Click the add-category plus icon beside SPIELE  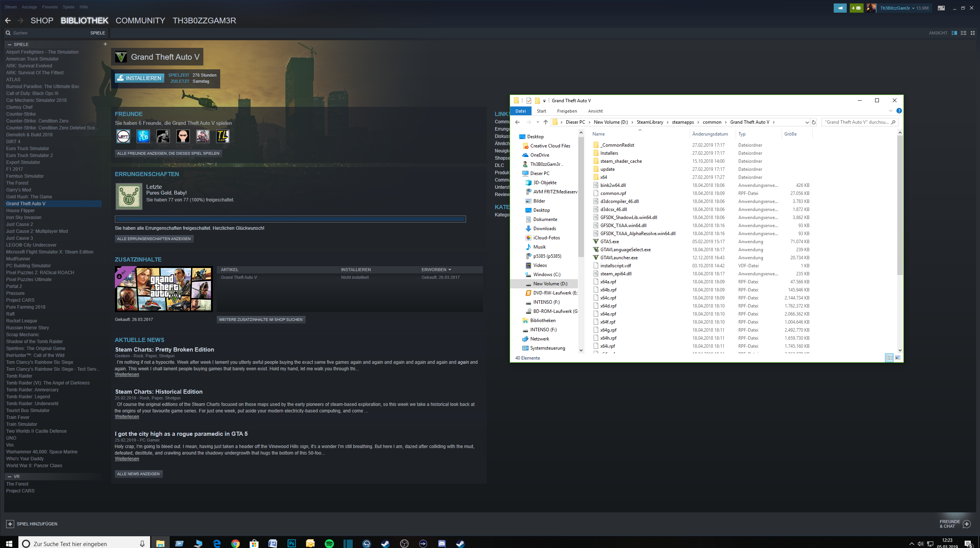click(x=105, y=44)
